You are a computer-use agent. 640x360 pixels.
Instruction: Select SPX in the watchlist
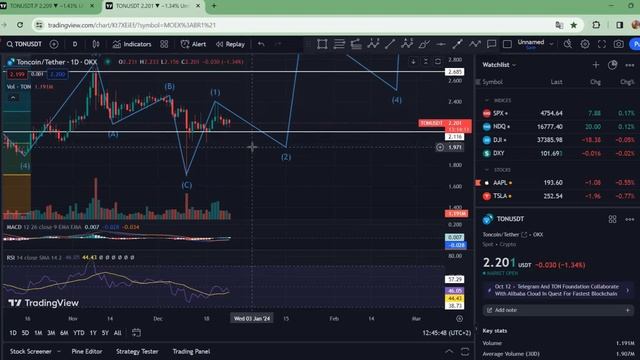(558, 113)
